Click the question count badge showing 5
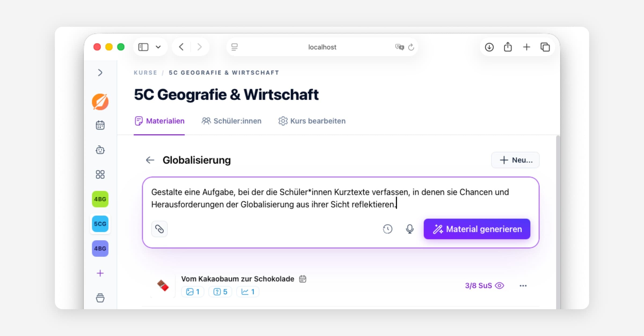Viewport: 644px width, 336px height. tap(220, 292)
